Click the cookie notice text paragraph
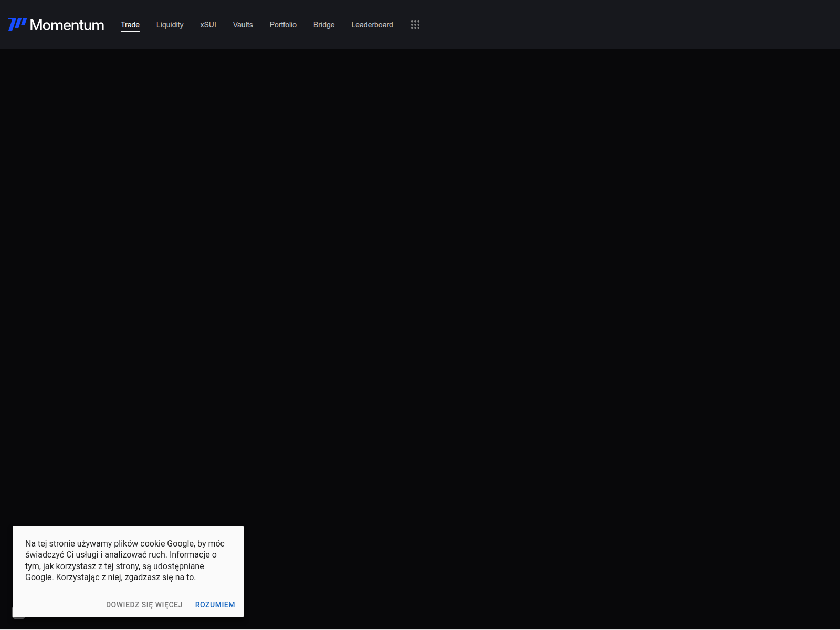This screenshot has height=630, width=840. (x=125, y=560)
